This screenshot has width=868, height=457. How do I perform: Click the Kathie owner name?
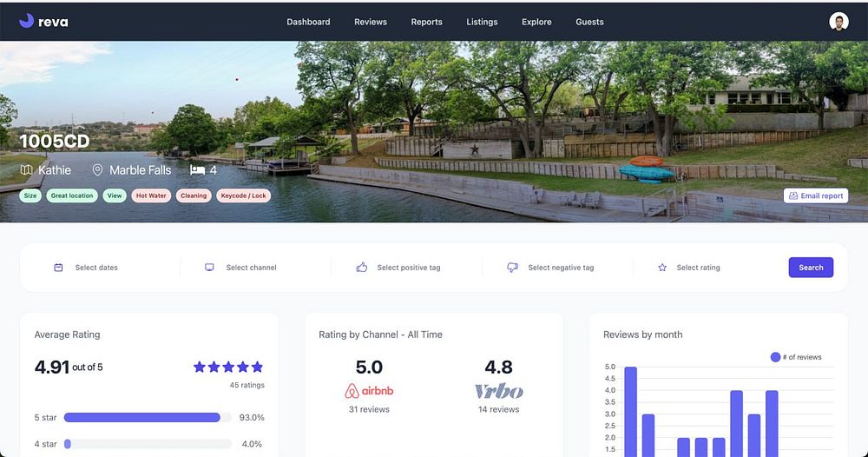54,170
